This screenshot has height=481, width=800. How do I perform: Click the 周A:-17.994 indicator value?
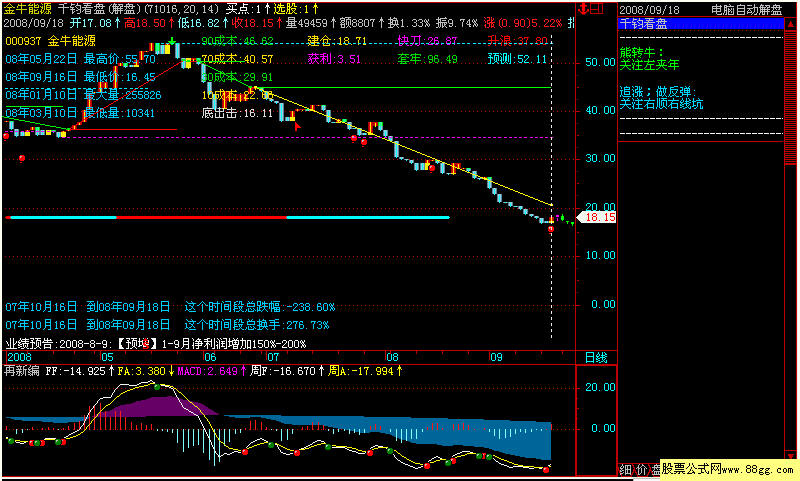[365, 371]
